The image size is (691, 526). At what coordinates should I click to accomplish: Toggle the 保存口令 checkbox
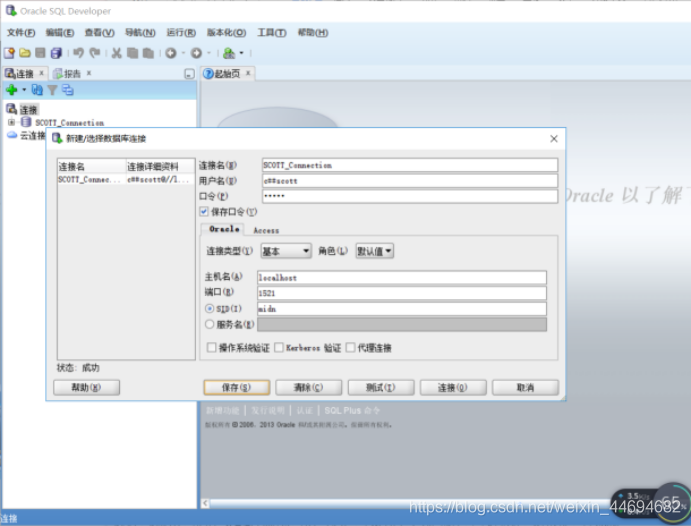[204, 211]
